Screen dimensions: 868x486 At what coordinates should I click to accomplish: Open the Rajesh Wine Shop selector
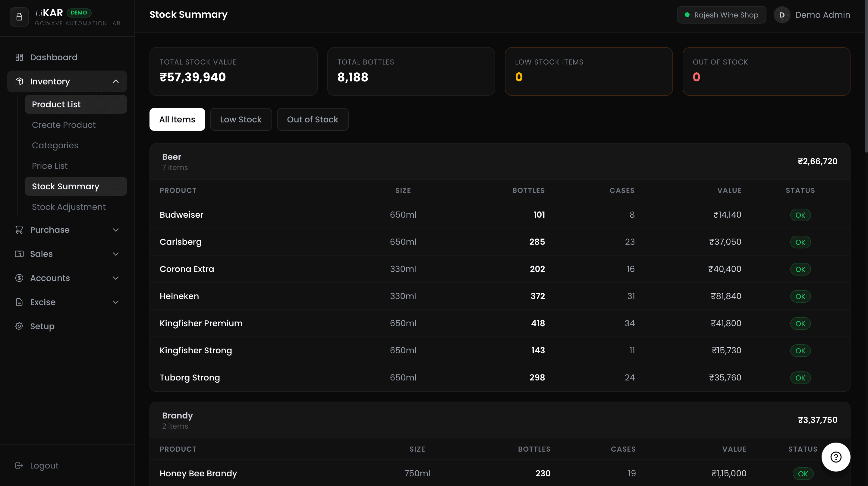(722, 15)
